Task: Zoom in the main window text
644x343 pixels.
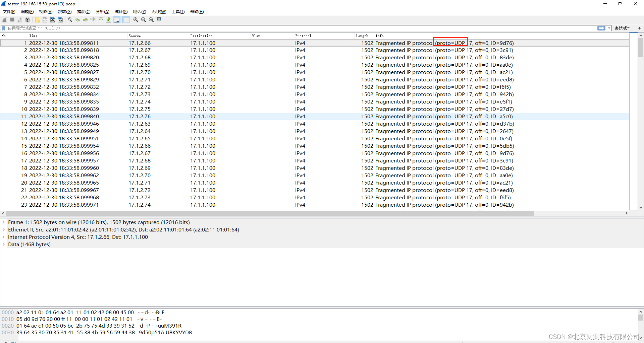Action: coord(136,20)
